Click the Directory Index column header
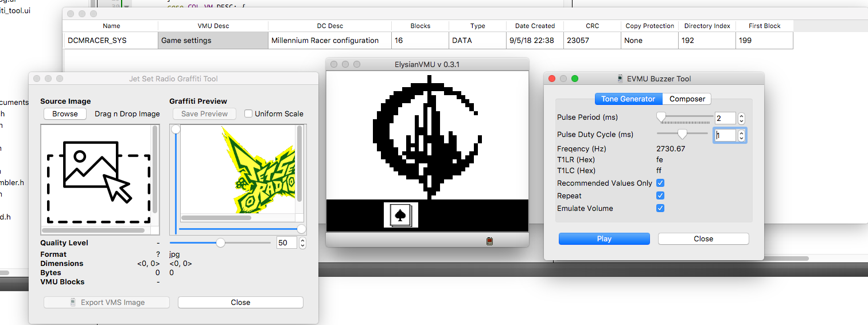The image size is (868, 325). click(707, 26)
